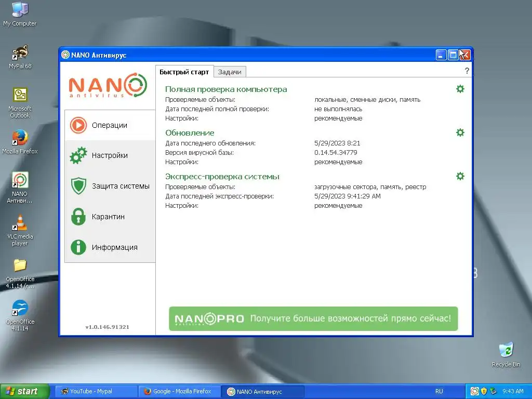
Task: Click last update date 5/29/2023 8:21
Action: [337, 143]
